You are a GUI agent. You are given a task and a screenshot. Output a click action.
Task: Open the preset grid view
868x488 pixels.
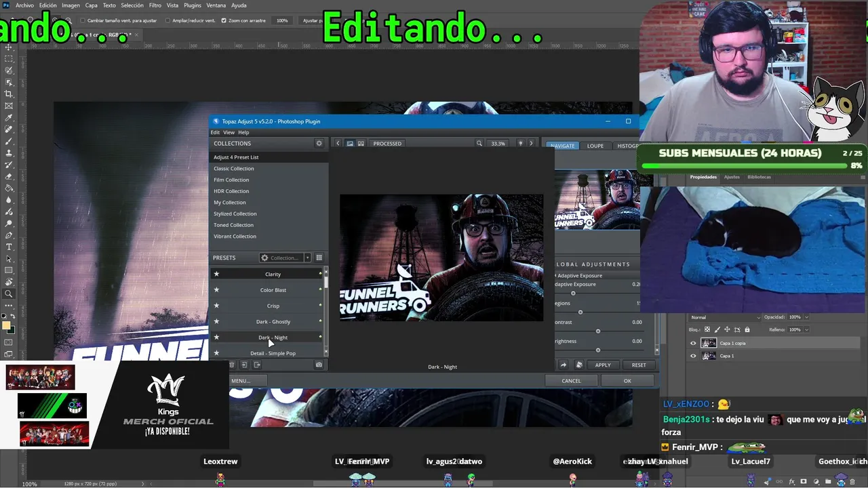click(x=319, y=258)
